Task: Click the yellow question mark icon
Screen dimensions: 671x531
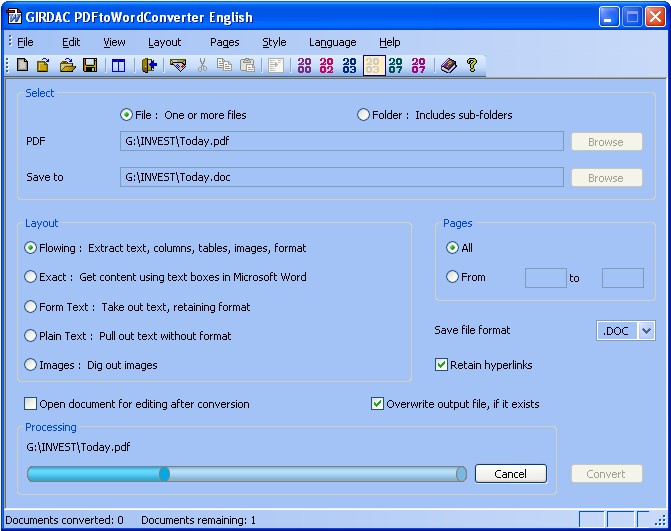Action: click(x=472, y=65)
